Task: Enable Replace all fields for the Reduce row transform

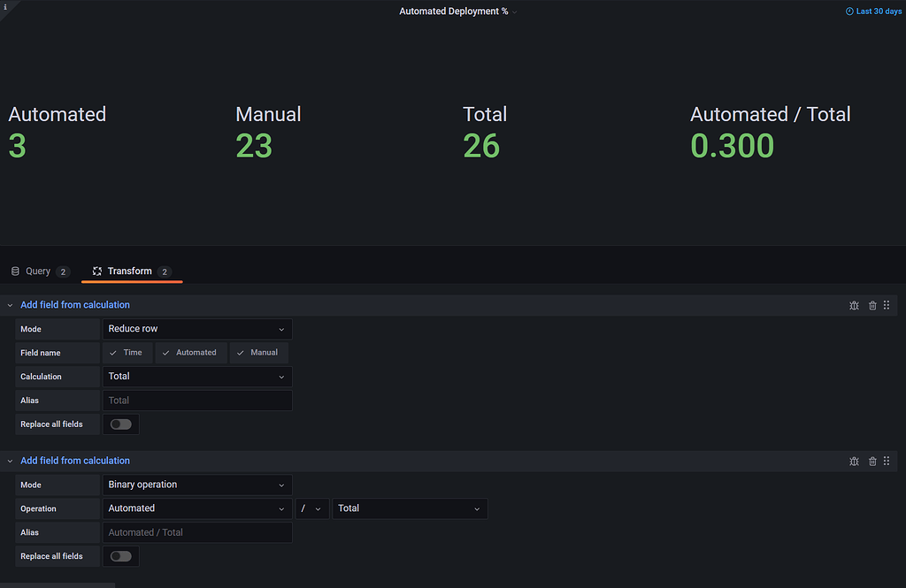Action: (x=120, y=424)
